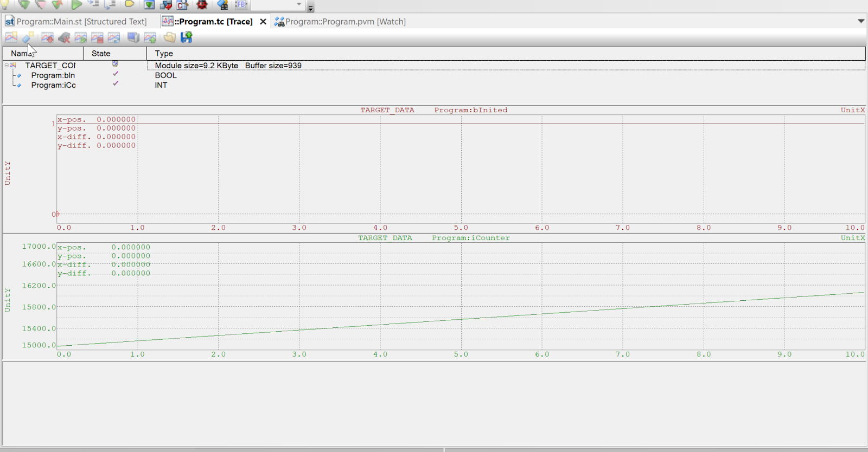Click the first green shield icon
This screenshot has height=452, width=868.
click(24, 4)
